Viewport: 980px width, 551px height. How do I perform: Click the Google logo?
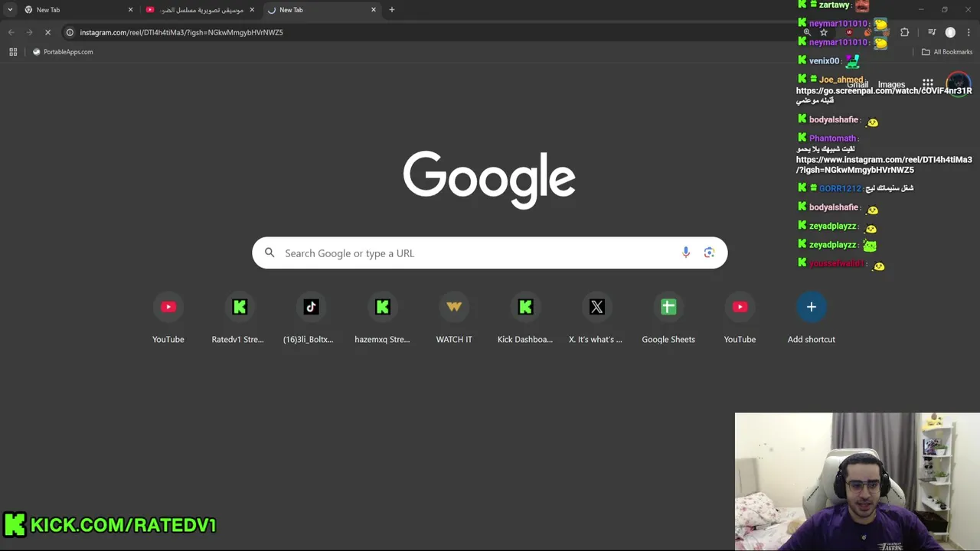pos(489,180)
